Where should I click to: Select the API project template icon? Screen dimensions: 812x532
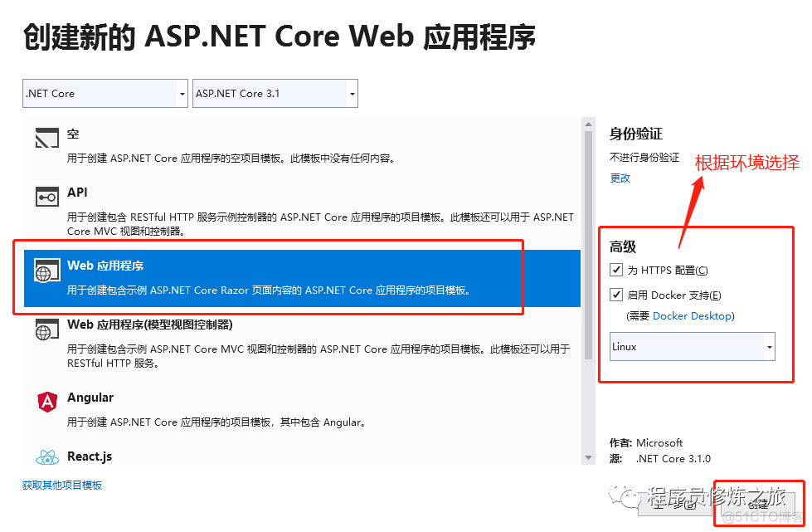[46, 196]
